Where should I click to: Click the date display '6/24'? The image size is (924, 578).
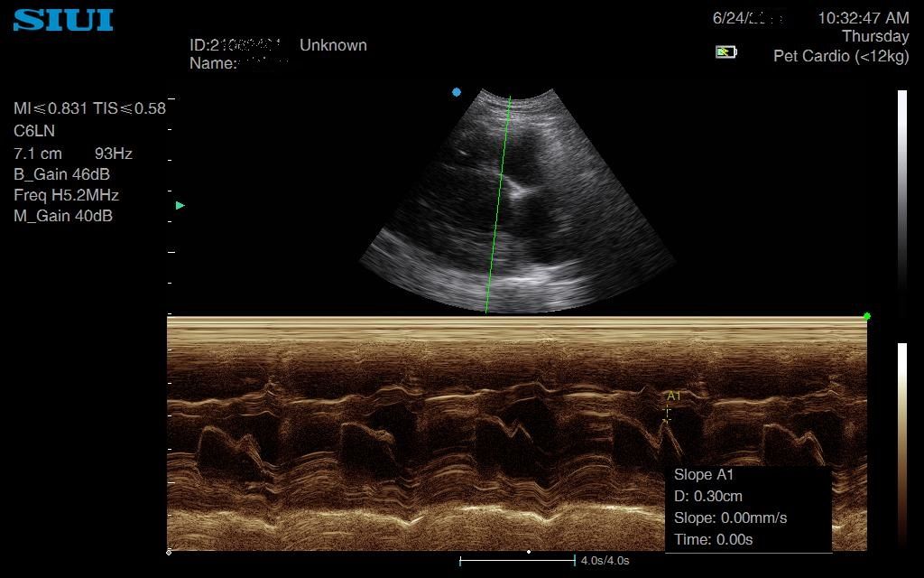click(x=747, y=18)
